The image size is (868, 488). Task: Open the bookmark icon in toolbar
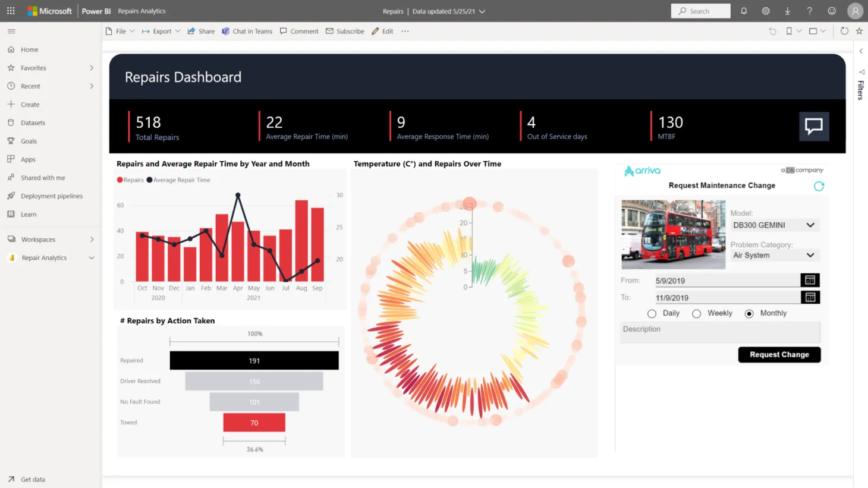point(789,31)
